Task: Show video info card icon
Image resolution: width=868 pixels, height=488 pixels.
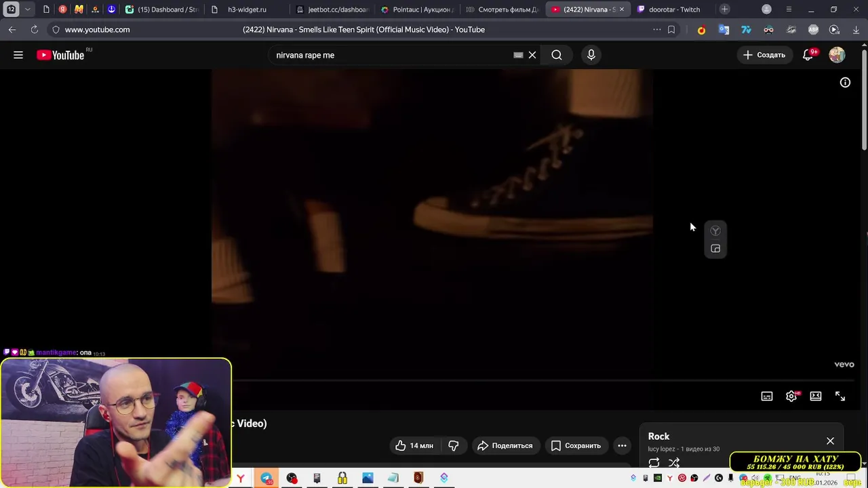Action: click(845, 82)
